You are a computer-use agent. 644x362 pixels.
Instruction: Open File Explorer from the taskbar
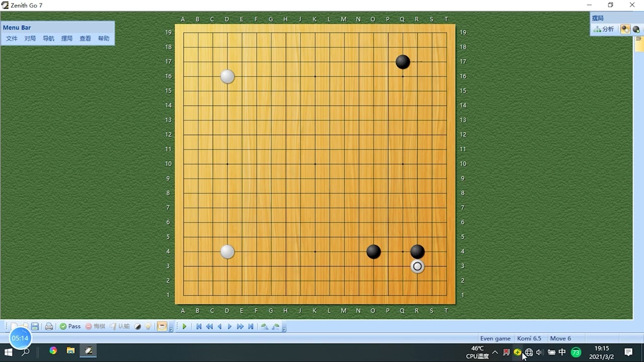pyautogui.click(x=71, y=351)
